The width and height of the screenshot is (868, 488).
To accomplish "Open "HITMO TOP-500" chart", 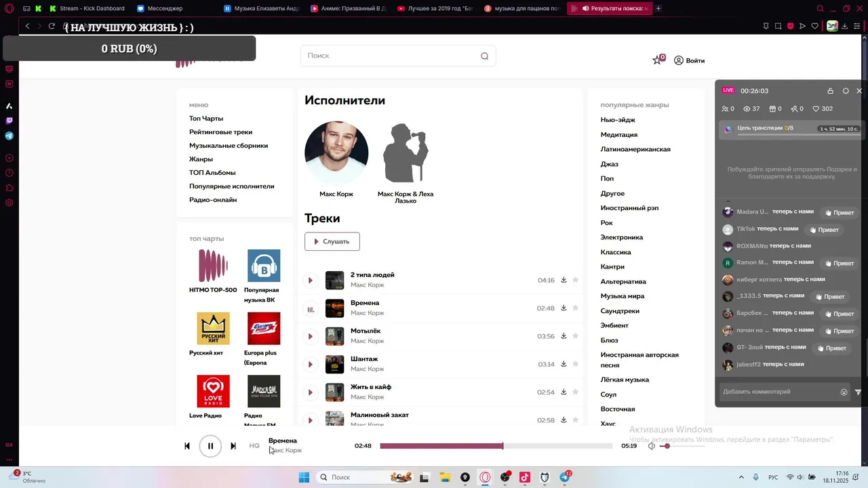I will (213, 266).
